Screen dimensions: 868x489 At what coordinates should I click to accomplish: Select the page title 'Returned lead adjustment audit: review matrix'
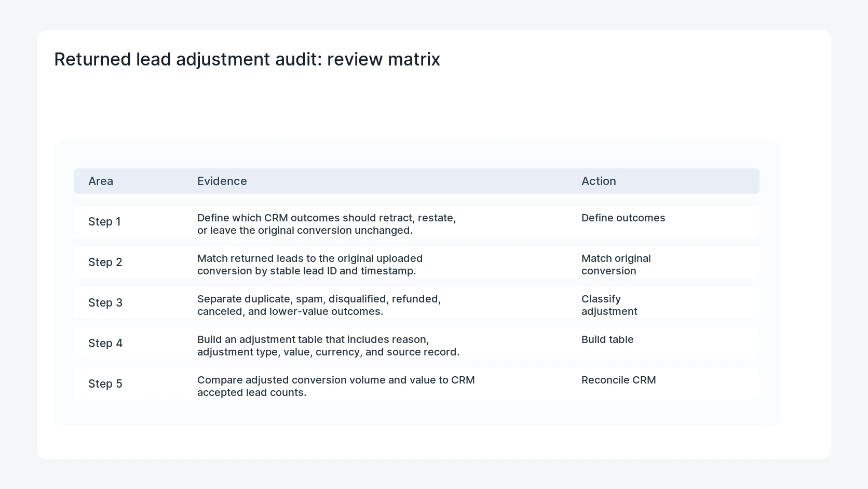[x=247, y=59]
